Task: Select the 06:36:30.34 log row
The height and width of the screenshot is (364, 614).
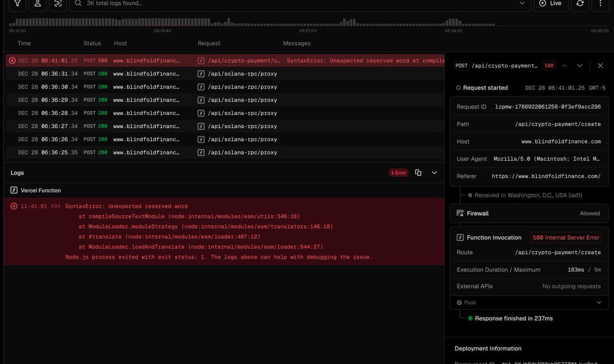Action: click(x=225, y=87)
